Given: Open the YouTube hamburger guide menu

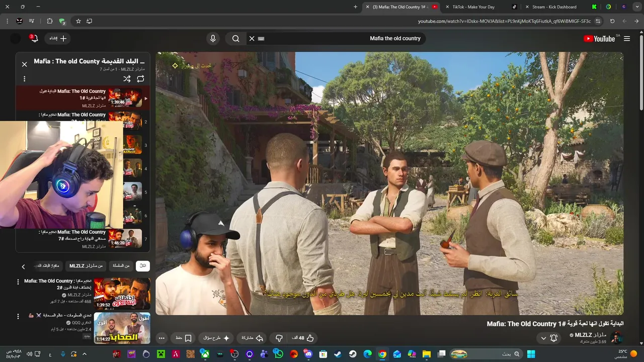Looking at the screenshot, I should pyautogui.click(x=627, y=38).
